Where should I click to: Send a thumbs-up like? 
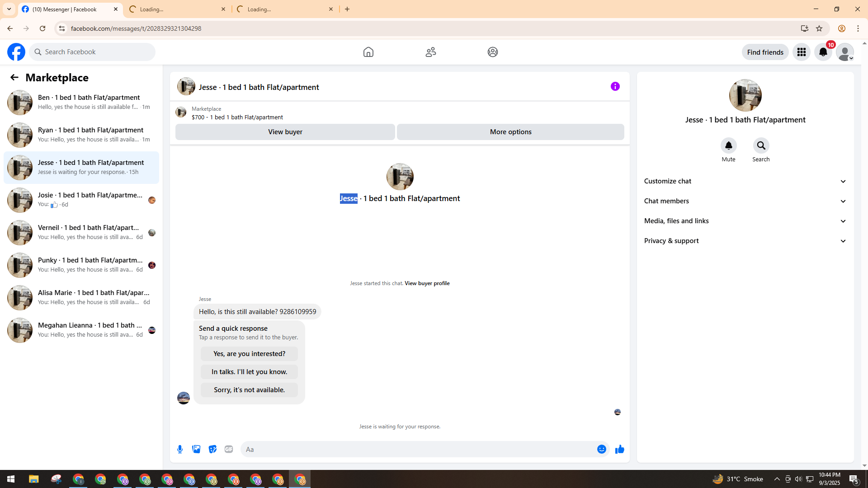click(x=620, y=449)
